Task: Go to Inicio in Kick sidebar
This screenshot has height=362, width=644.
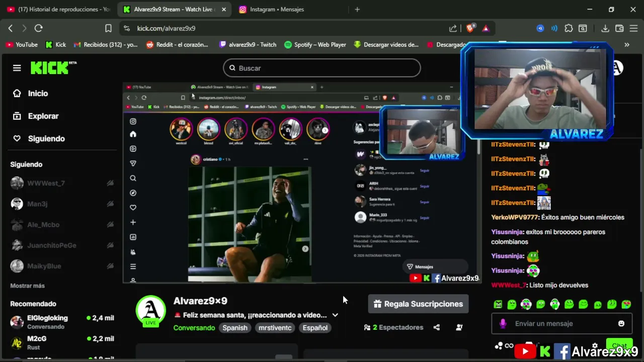Action: (30, 94)
